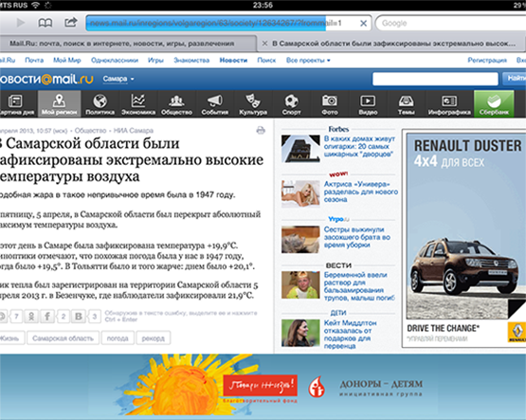Share the article on Odnoklassniki icon
Image resolution: width=526 pixels, height=420 pixels.
31,316
